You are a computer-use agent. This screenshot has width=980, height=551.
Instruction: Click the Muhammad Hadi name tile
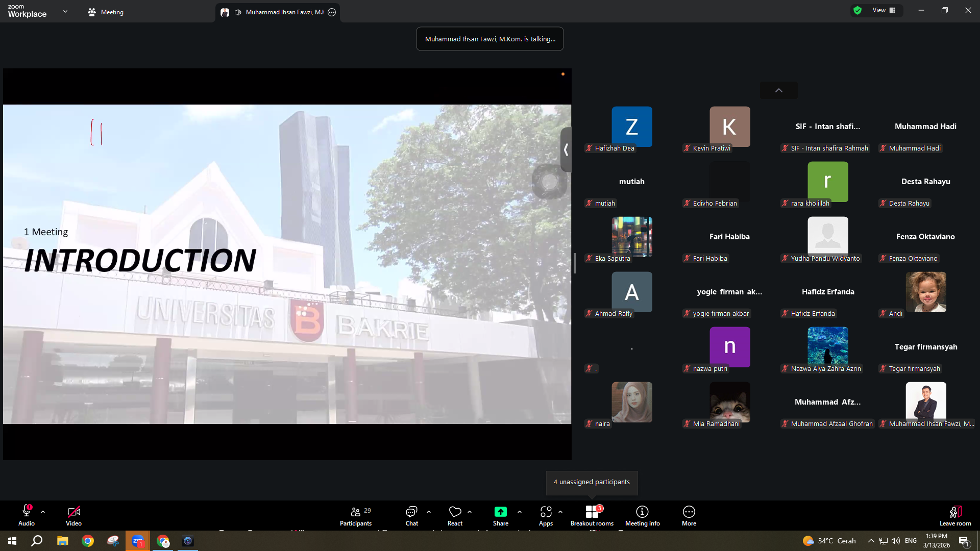click(925, 127)
